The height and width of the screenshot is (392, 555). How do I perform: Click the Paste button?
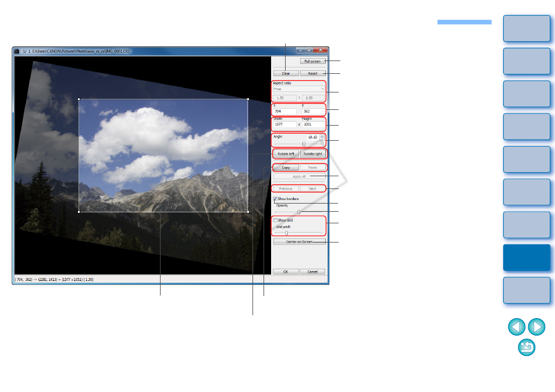(x=312, y=168)
